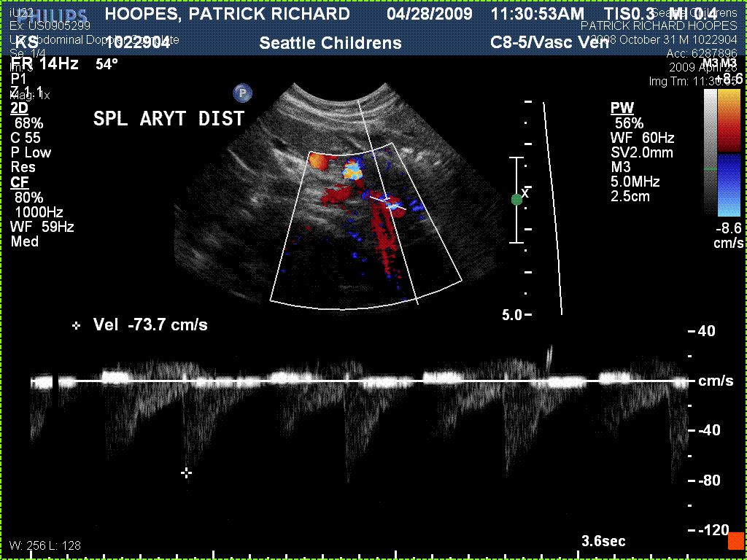Click the caliper crosshair on the Doppler waveform
This screenshot has width=747, height=560.
(x=187, y=473)
